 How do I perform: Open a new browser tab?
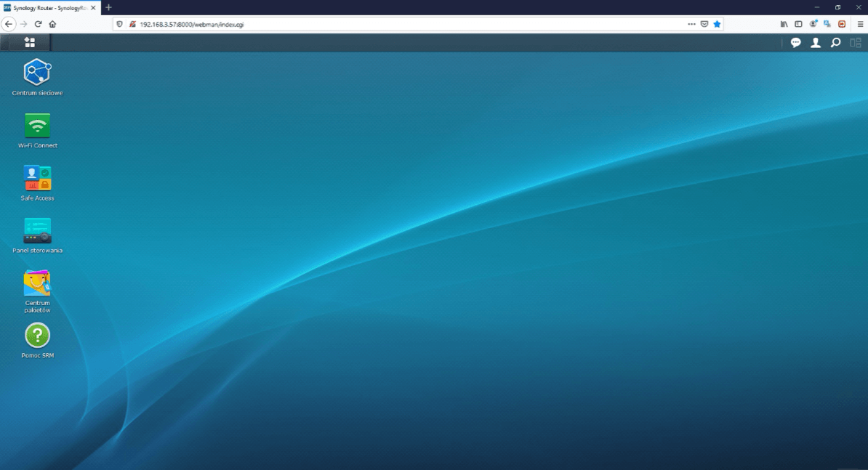point(108,7)
